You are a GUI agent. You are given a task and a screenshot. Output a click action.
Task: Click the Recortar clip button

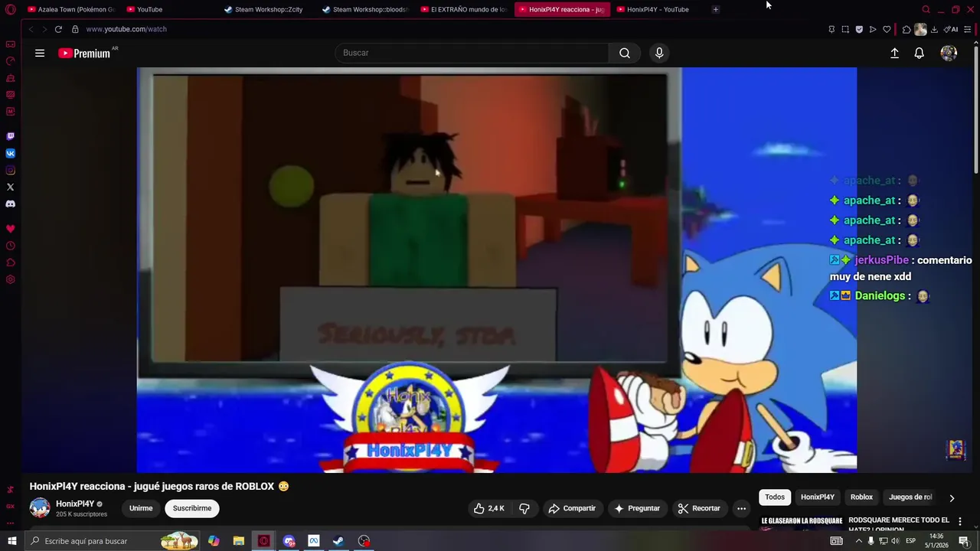click(x=699, y=508)
